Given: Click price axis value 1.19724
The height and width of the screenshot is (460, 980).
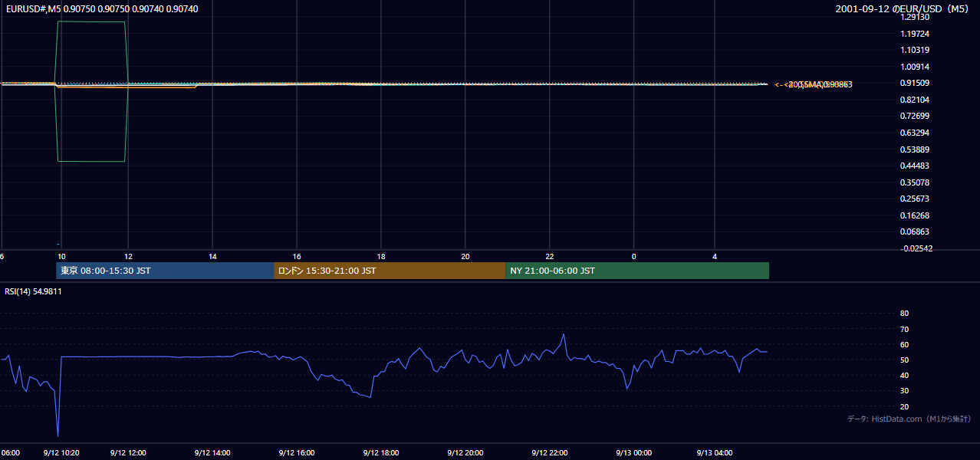Looking at the screenshot, I should (915, 34).
